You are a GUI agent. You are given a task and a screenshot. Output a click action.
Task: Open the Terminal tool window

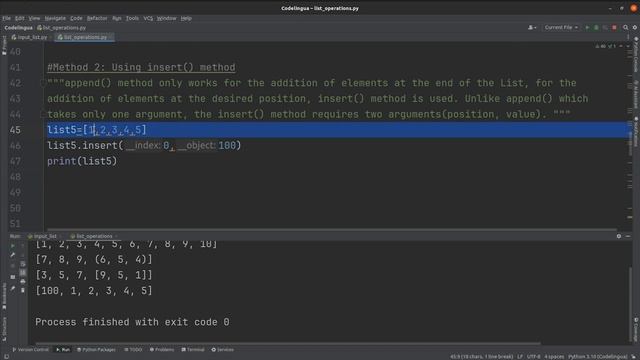(x=193, y=350)
